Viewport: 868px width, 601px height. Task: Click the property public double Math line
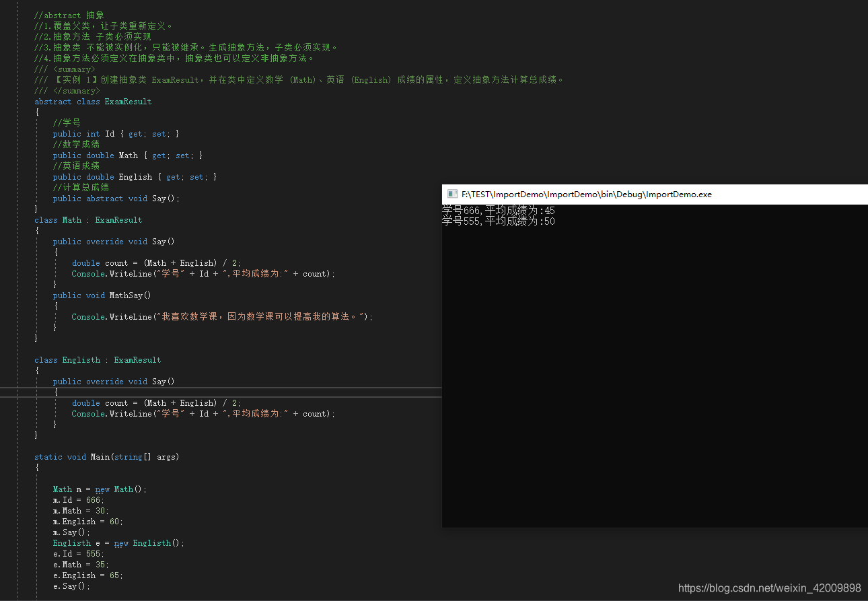point(128,155)
